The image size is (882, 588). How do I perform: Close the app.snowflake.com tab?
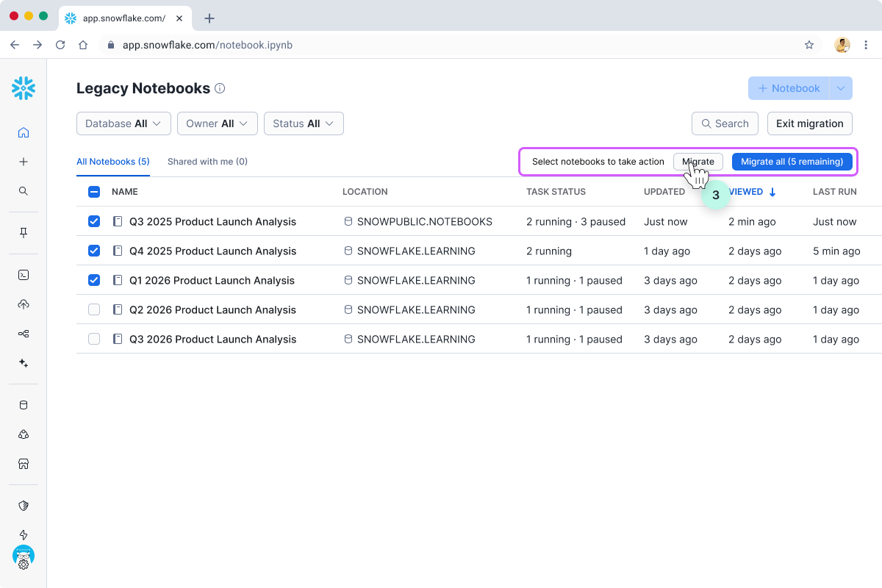(179, 18)
